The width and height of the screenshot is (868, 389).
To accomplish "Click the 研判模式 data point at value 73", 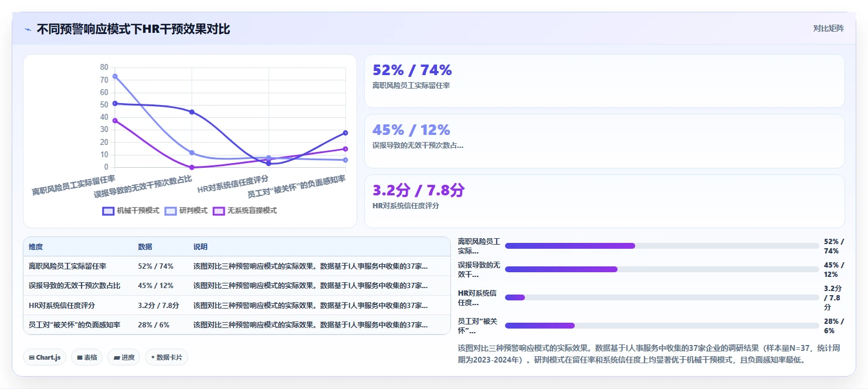I will [115, 76].
